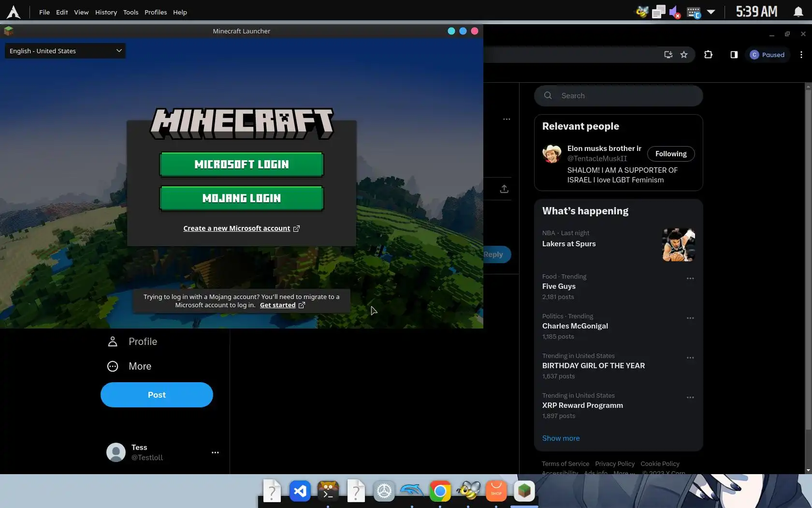The image size is (812, 508).
Task: Click the Lakers at Spurs thumbnail image
Action: 679,245
